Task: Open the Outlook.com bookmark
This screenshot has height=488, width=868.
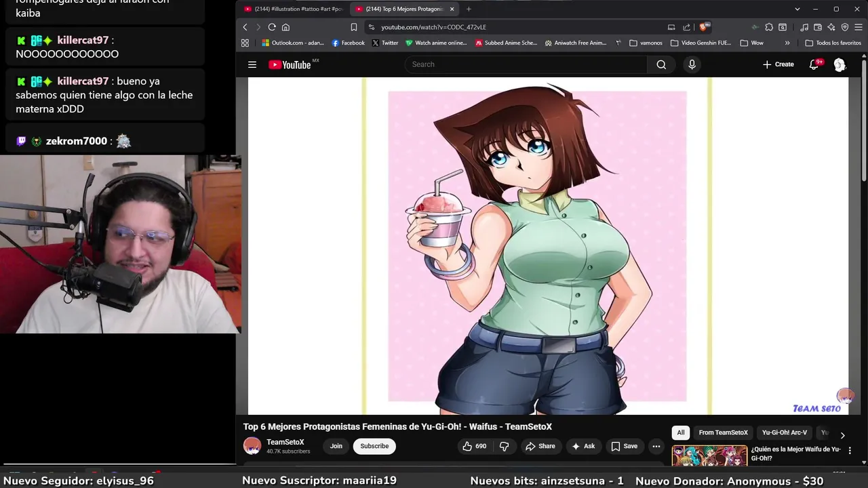Action: click(293, 43)
